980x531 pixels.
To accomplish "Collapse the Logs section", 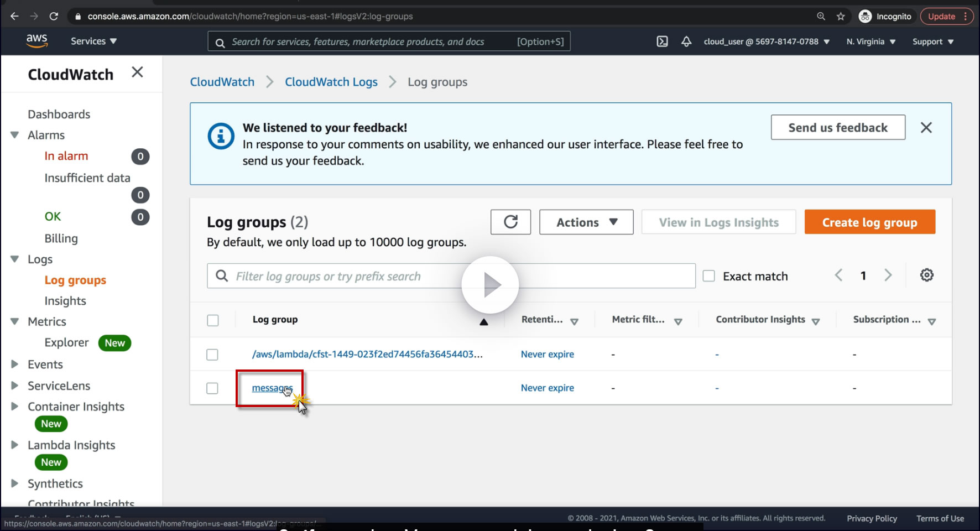I will (x=14, y=259).
